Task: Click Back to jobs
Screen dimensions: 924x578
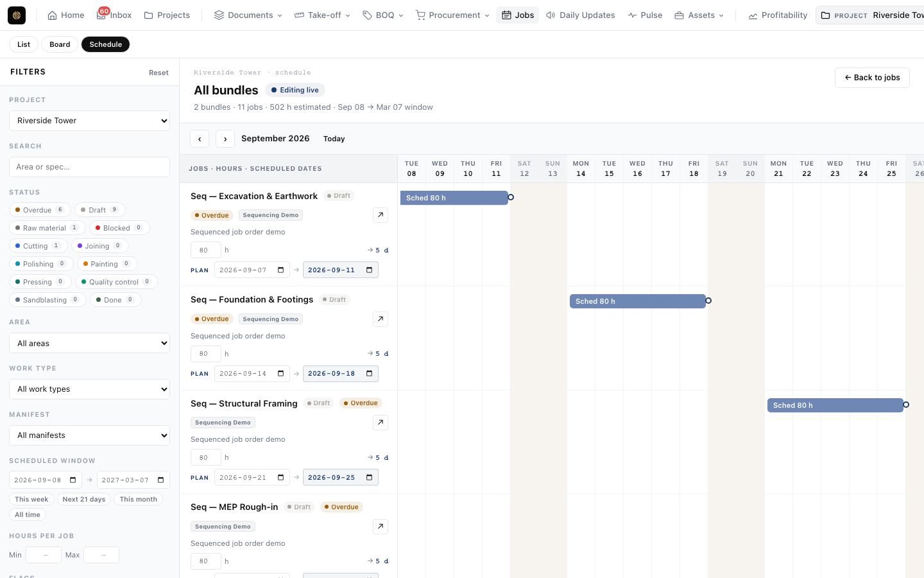Action: coord(872,78)
